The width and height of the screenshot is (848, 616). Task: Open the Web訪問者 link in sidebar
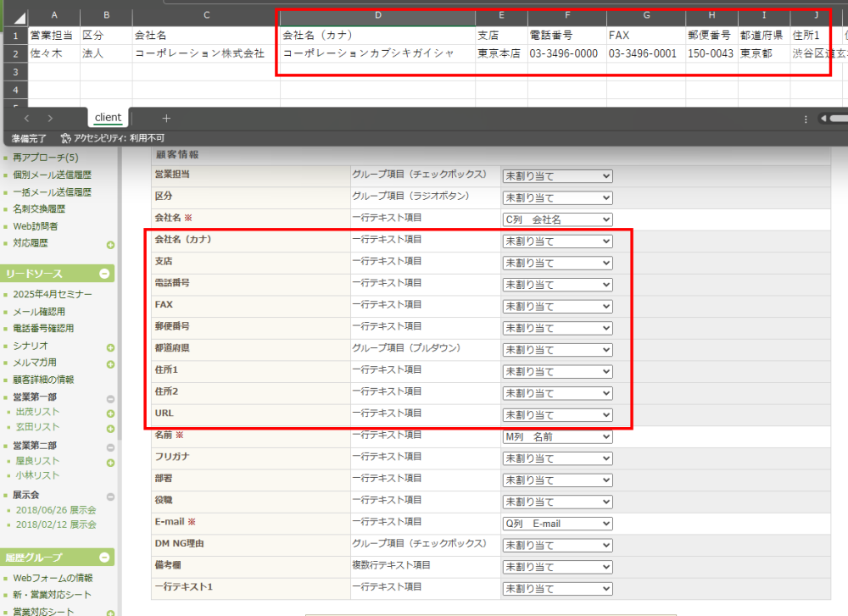(36, 226)
